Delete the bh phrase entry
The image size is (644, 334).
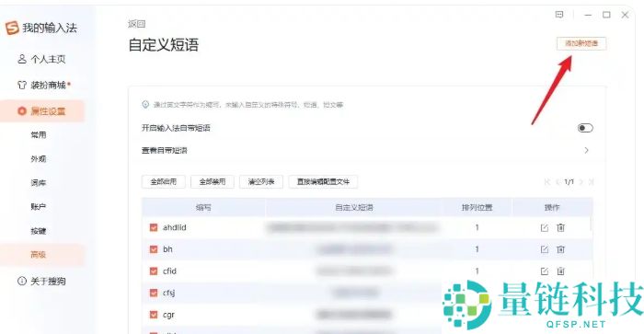point(560,249)
